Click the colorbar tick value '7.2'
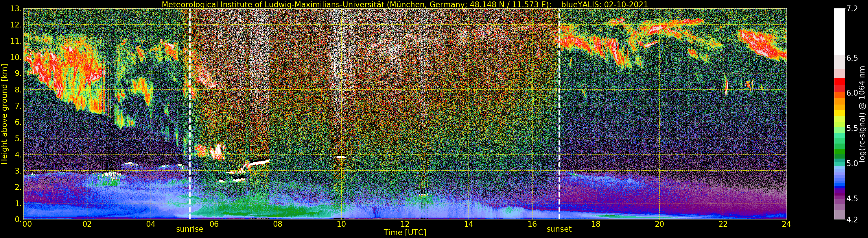 [x=852, y=9]
